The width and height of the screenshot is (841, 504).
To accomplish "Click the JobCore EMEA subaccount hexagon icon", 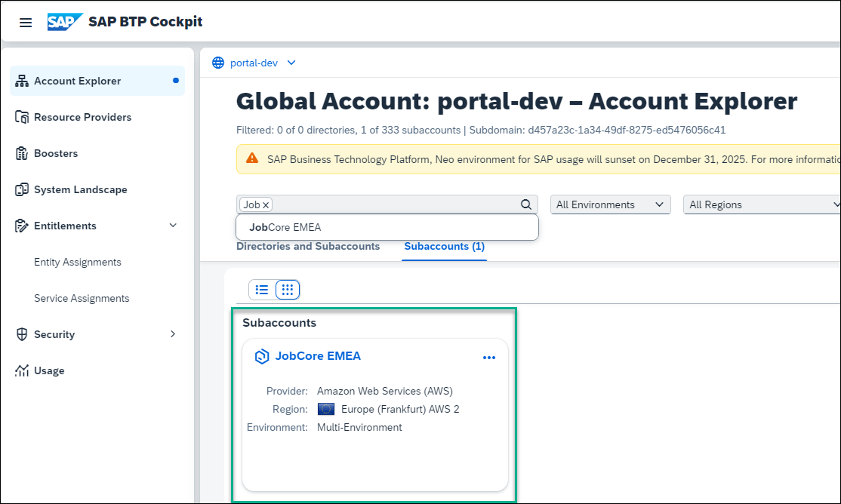I will click(x=262, y=357).
